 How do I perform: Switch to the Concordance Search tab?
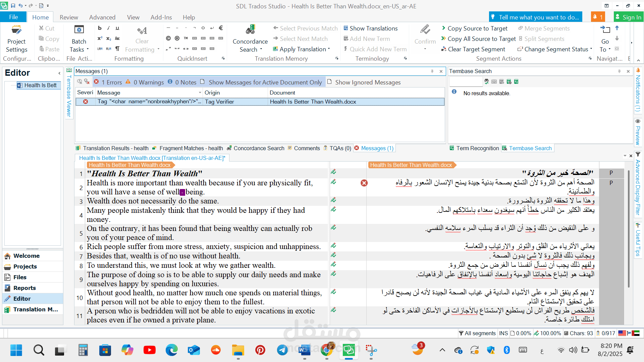coord(256,148)
